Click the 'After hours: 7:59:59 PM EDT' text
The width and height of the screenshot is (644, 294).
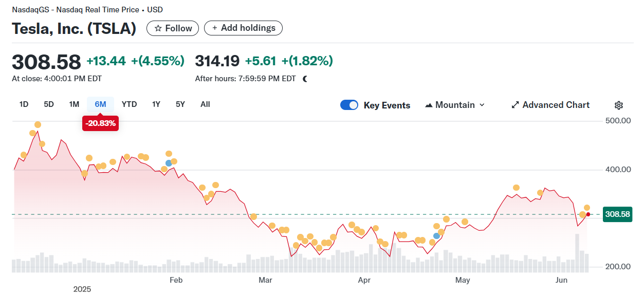[x=246, y=79]
